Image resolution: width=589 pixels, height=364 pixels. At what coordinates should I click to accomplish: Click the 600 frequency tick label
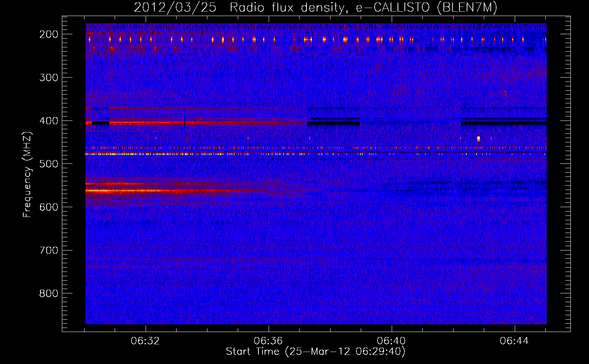(x=49, y=207)
